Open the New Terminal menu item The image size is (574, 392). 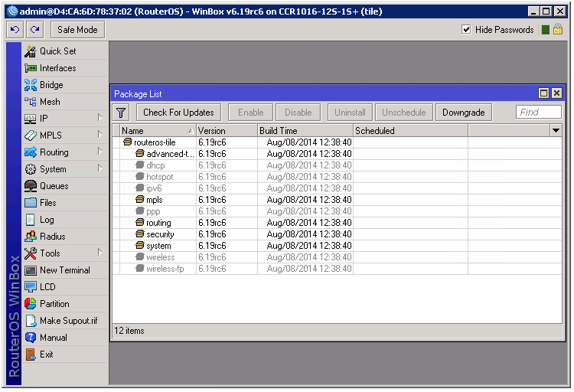[65, 270]
